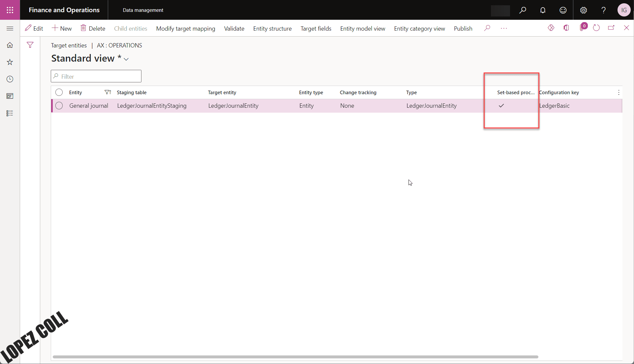
Task: Open Workspaces icon in left sidebar
Action: (x=10, y=96)
